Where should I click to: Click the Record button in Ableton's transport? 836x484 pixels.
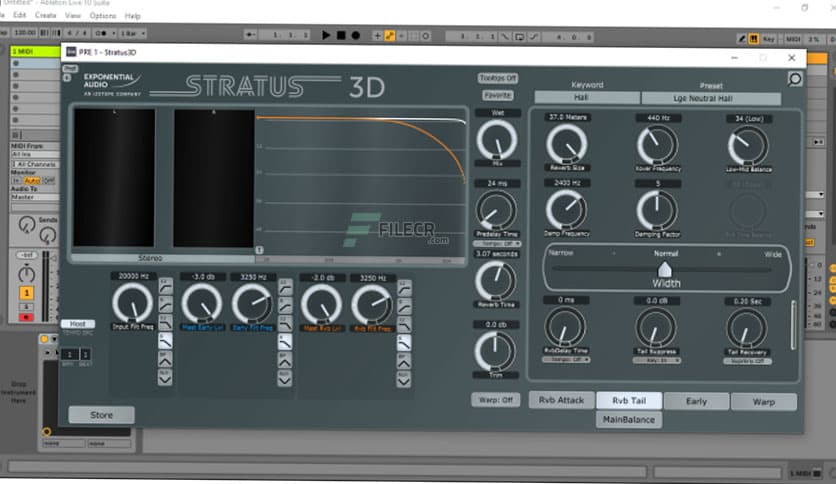[x=356, y=35]
